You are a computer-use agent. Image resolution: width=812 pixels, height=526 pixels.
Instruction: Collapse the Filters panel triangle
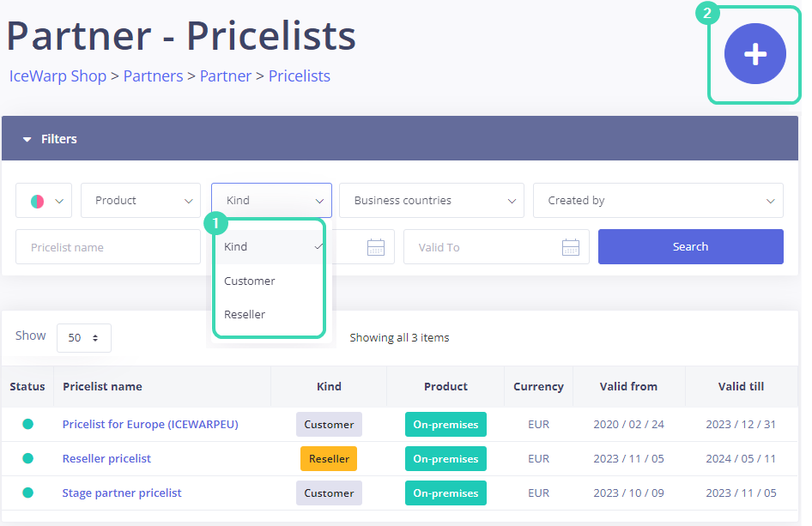(x=27, y=139)
